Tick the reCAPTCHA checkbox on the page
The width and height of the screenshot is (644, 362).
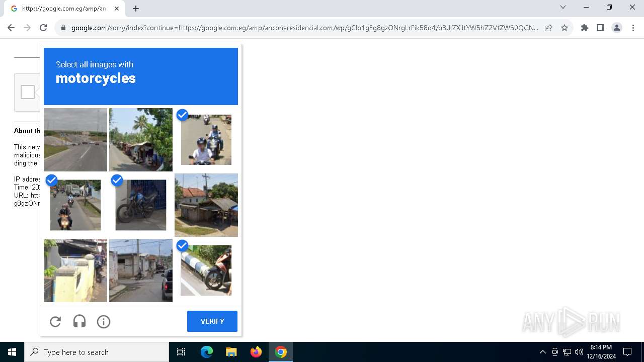pyautogui.click(x=28, y=92)
